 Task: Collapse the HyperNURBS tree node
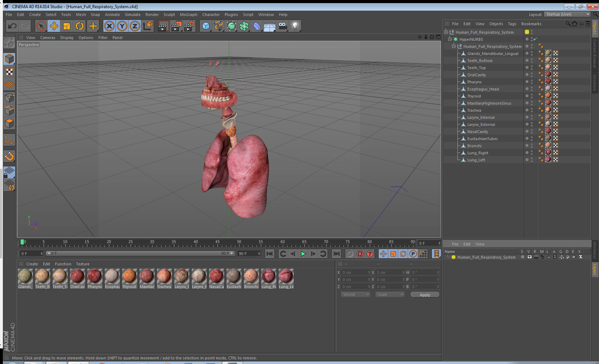[450, 39]
